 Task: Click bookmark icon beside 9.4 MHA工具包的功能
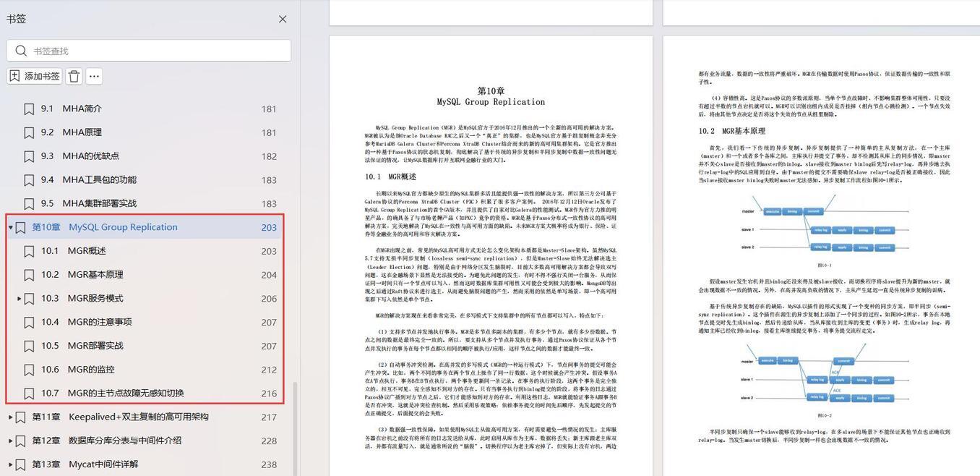29,180
